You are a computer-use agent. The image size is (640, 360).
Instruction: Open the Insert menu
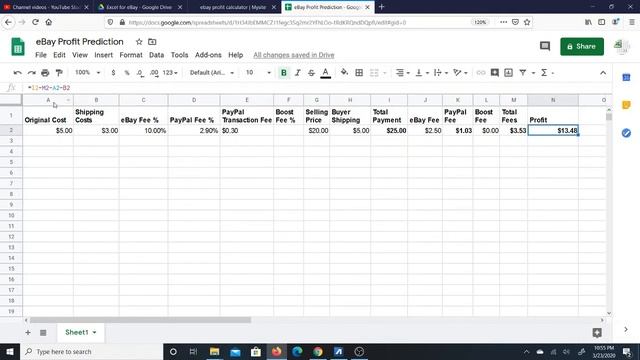coord(103,55)
